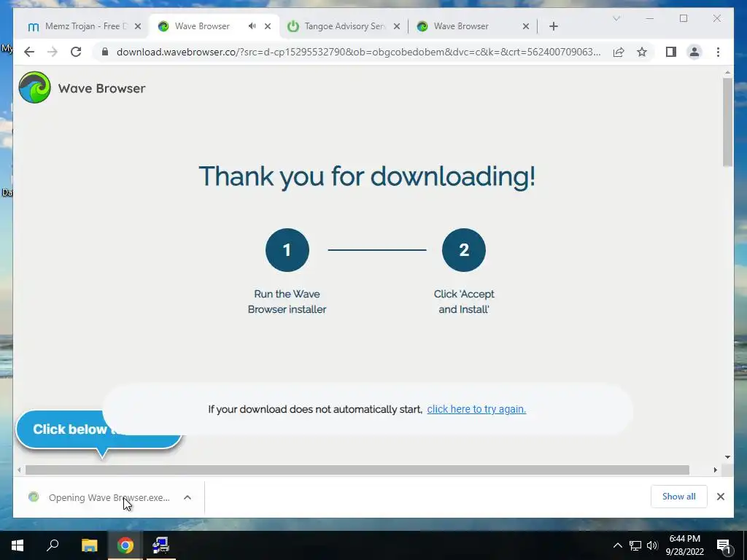Open the notification center icon
The height and width of the screenshot is (560, 747).
point(724,545)
